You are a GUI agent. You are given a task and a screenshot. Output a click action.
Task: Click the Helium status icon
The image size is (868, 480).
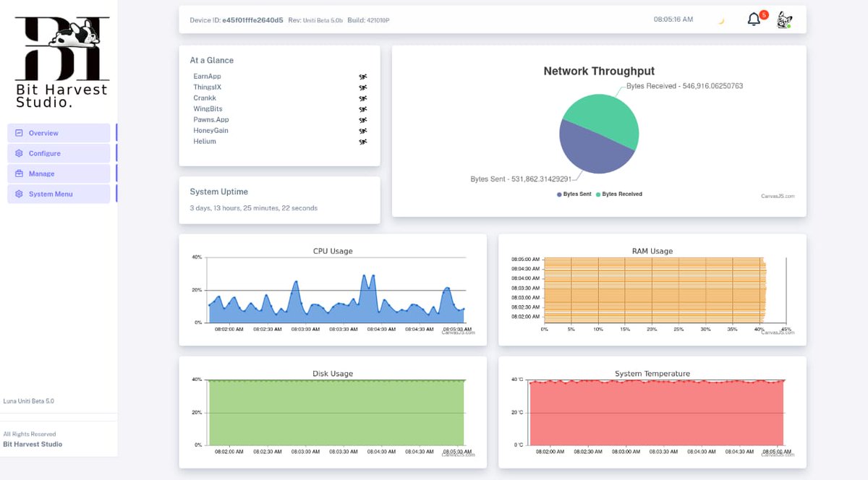point(363,142)
